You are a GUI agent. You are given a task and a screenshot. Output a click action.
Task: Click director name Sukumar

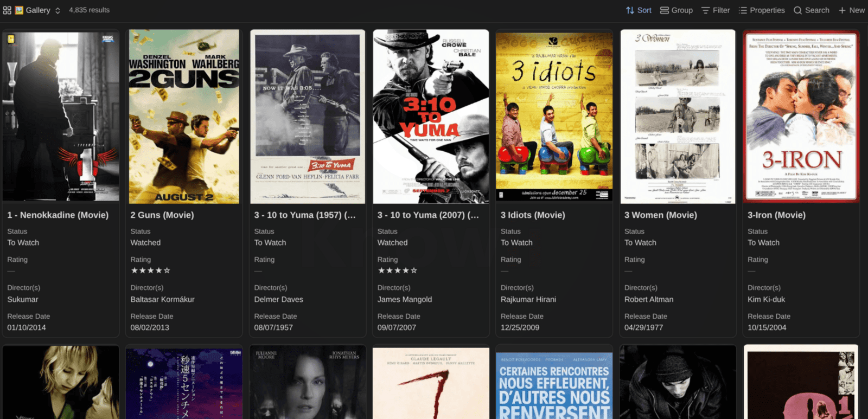pyautogui.click(x=23, y=299)
